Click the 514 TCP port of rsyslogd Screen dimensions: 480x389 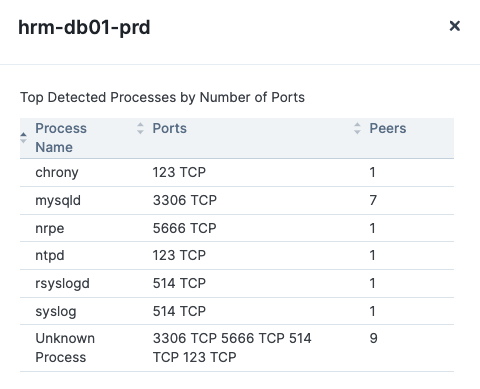(179, 283)
